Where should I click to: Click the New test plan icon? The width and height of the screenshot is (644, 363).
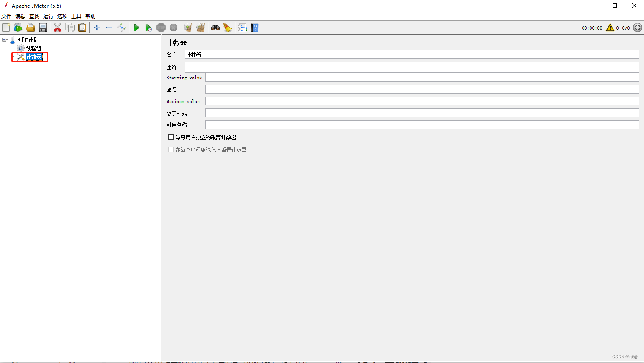point(6,28)
